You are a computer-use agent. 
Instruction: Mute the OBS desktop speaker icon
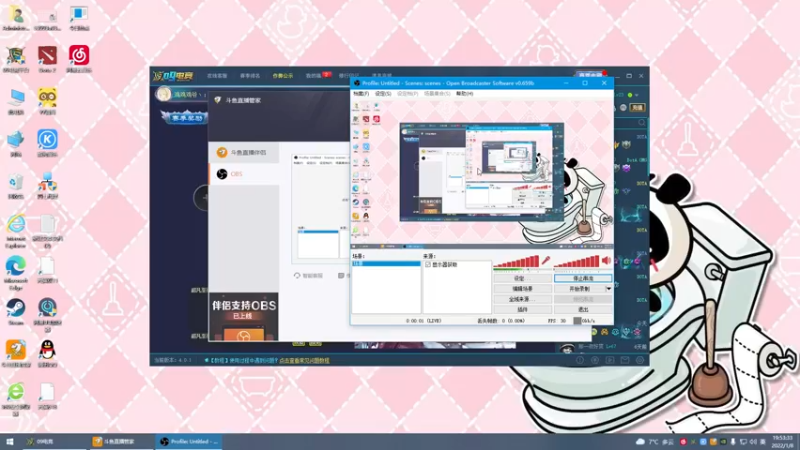coord(607,260)
